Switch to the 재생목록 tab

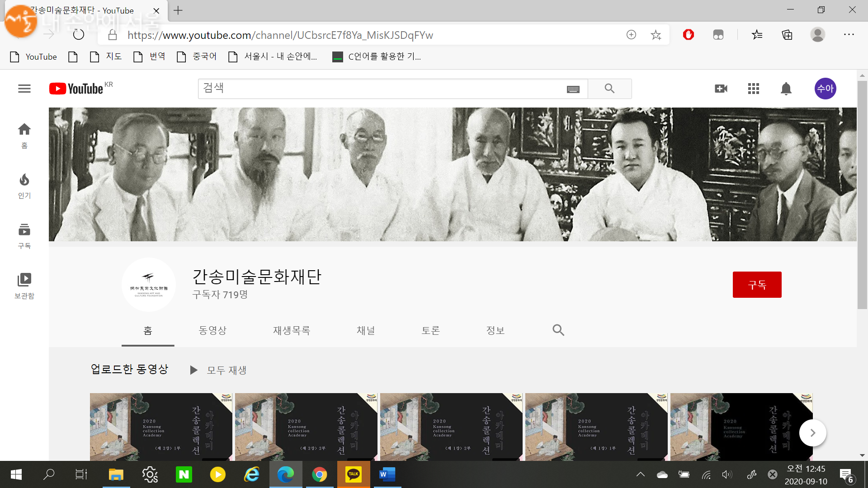pos(292,330)
